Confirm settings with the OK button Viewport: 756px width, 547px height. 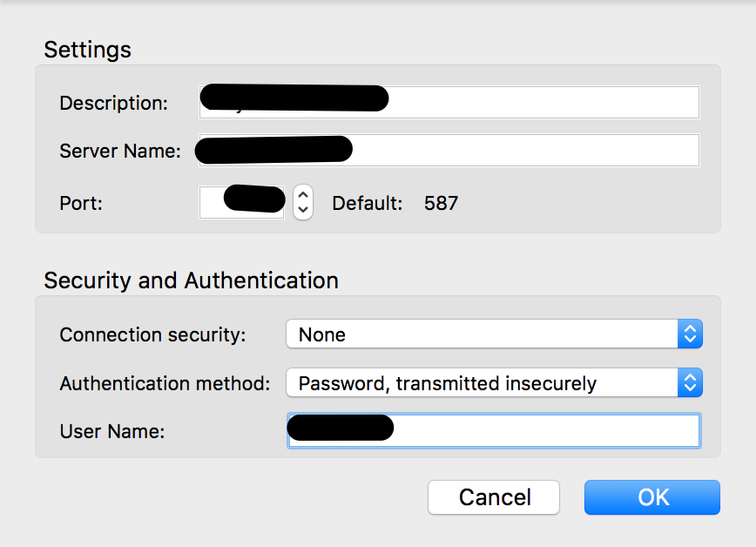point(652,497)
